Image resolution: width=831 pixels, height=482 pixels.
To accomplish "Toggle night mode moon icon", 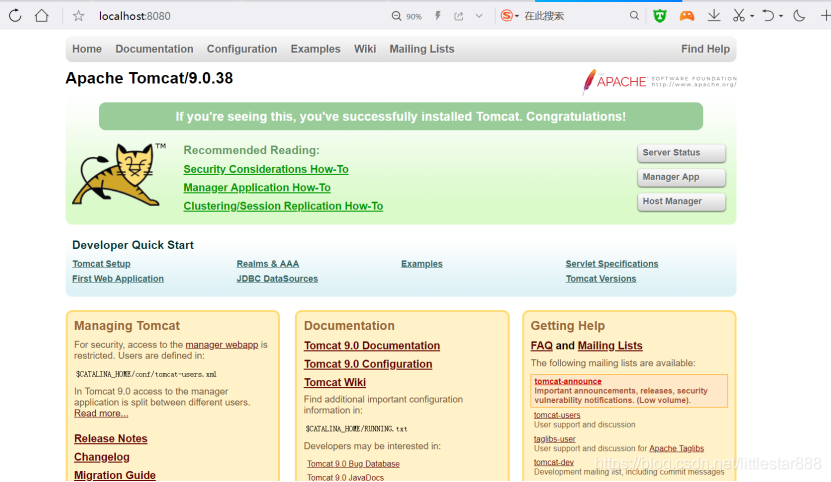I will [799, 16].
